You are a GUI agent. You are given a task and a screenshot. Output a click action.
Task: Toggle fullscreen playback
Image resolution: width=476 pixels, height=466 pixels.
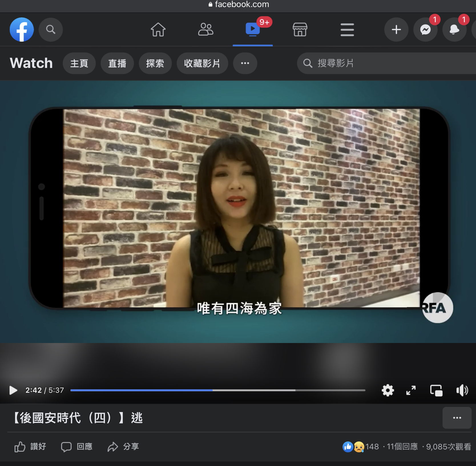(411, 390)
